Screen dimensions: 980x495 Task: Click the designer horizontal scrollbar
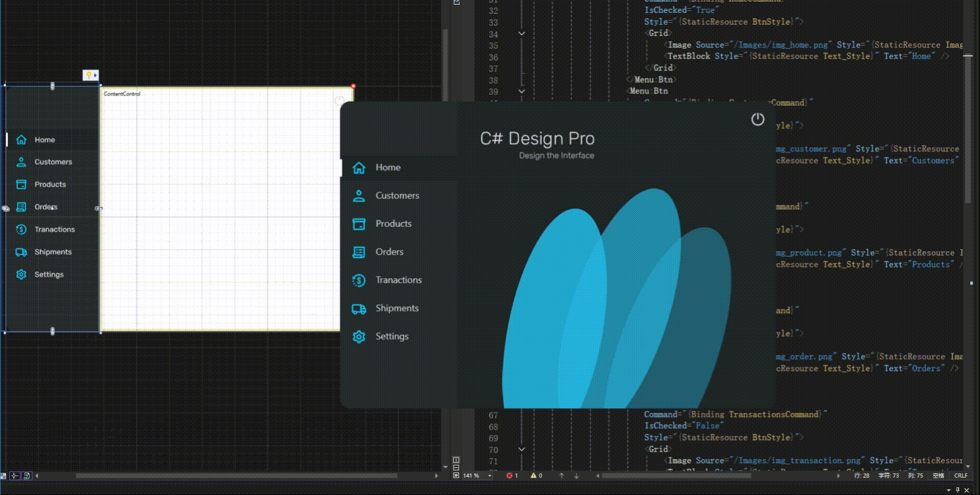coord(237,476)
